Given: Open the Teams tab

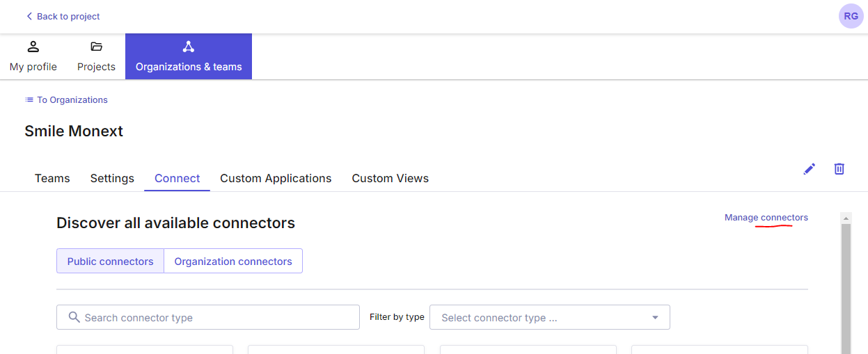Looking at the screenshot, I should (x=52, y=179).
